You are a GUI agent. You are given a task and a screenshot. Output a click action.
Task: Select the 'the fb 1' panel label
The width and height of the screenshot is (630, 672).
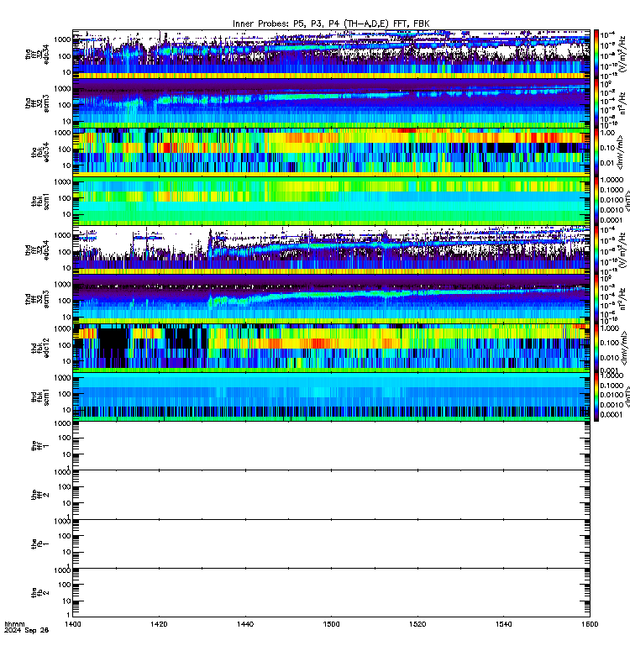coord(40,543)
